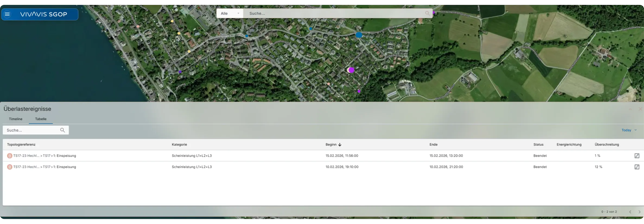Click the table search magnifier icon
This screenshot has height=224, width=644.
point(62,130)
